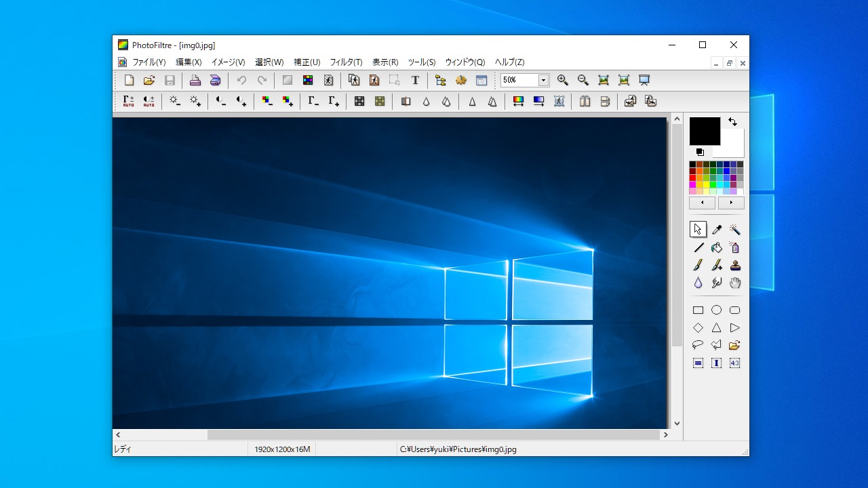Open the 補正(U) menu
This screenshot has height=488, width=868.
tap(307, 62)
